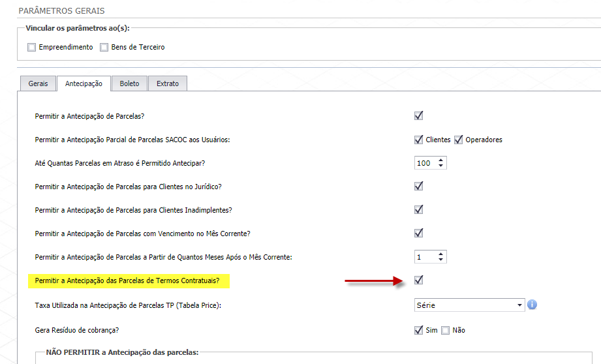Increase Parcelas em Atraso value with up arrow
Screen dimensions: 601x364
tap(441, 160)
